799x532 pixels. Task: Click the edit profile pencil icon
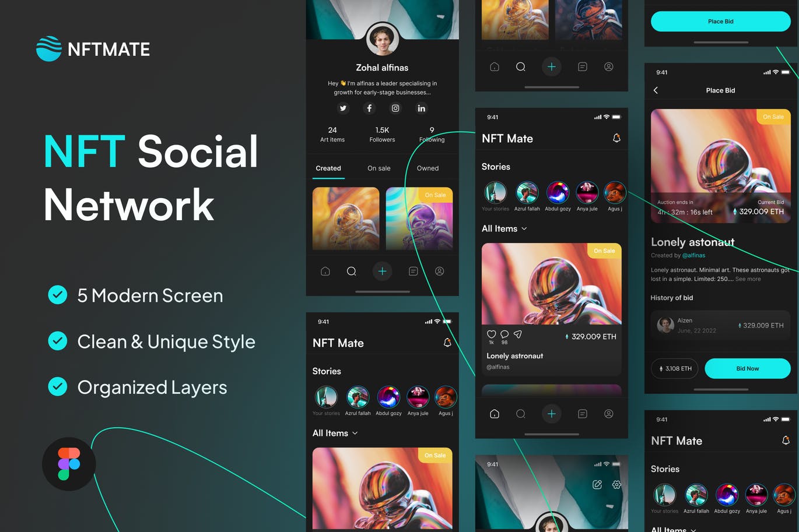[597, 485]
